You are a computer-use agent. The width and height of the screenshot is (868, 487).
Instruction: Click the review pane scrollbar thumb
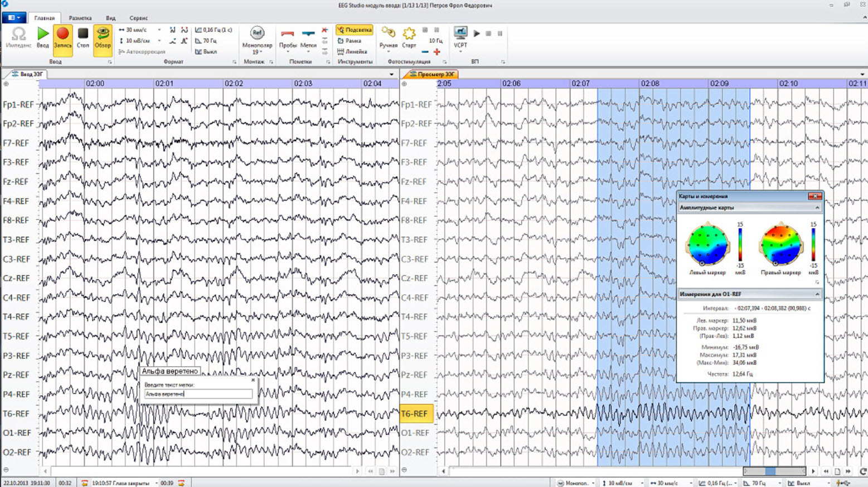click(770, 471)
